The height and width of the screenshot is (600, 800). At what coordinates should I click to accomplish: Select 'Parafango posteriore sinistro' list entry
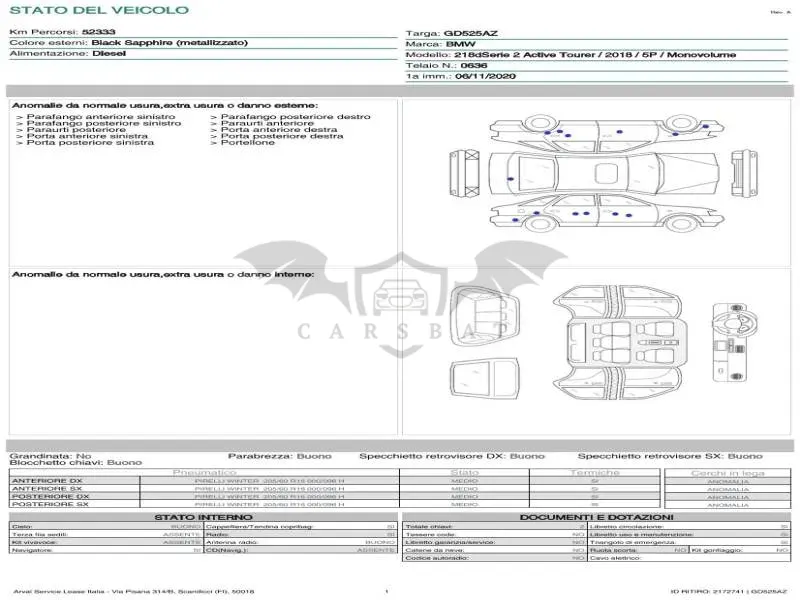pos(104,123)
